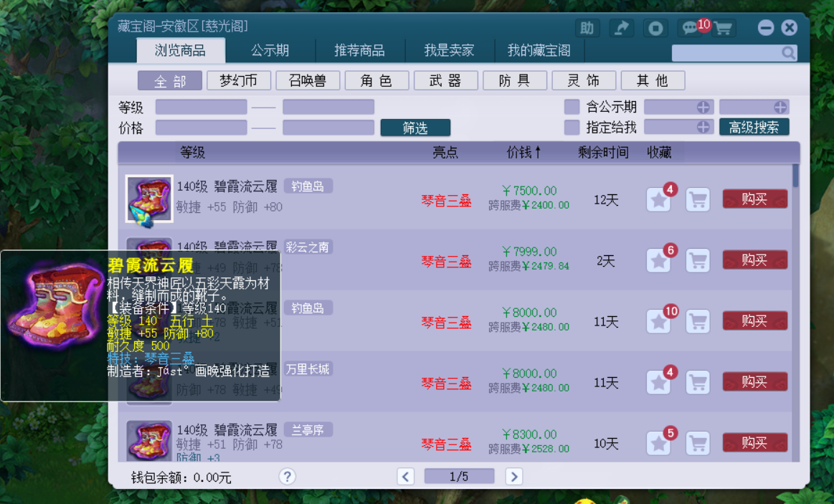Screen dimensions: 834x504
Task: Click the 亮点 column header
Action: [445, 153]
